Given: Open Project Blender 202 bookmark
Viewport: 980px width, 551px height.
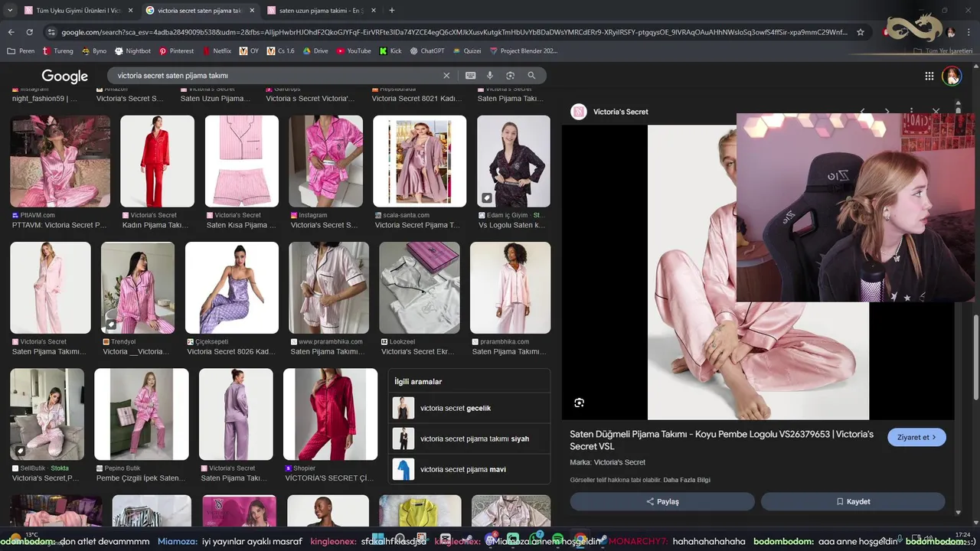Looking at the screenshot, I should (523, 51).
